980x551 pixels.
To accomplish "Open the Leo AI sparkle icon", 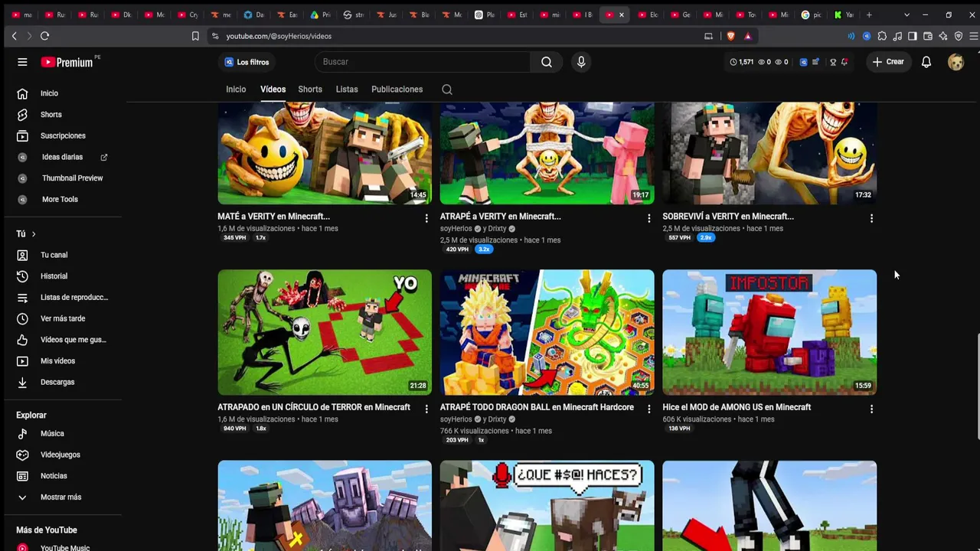I will 943,36.
